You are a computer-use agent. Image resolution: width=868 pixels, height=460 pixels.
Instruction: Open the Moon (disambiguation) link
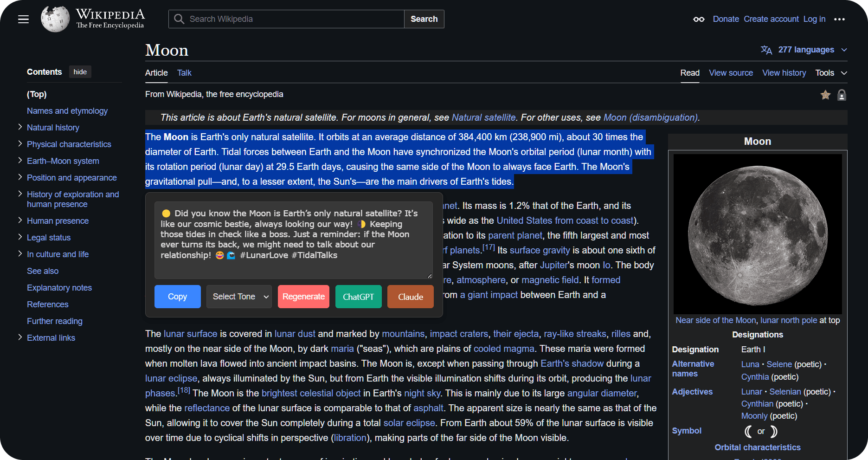click(650, 117)
